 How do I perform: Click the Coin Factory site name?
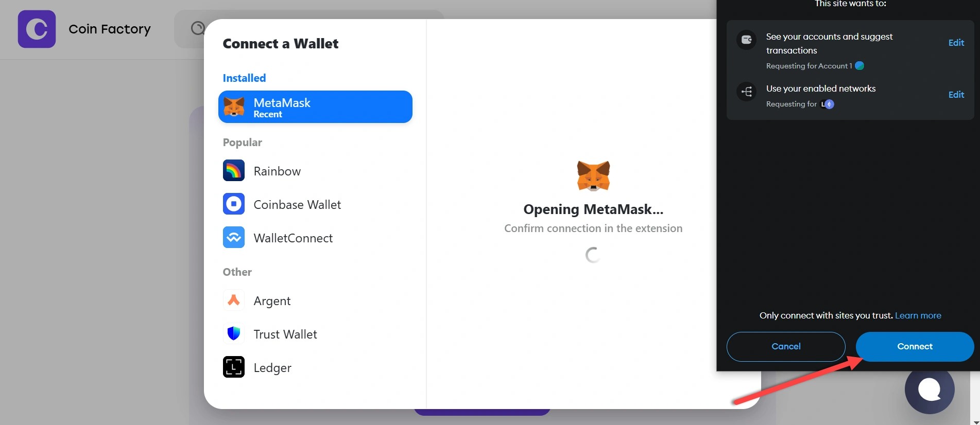coord(110,29)
